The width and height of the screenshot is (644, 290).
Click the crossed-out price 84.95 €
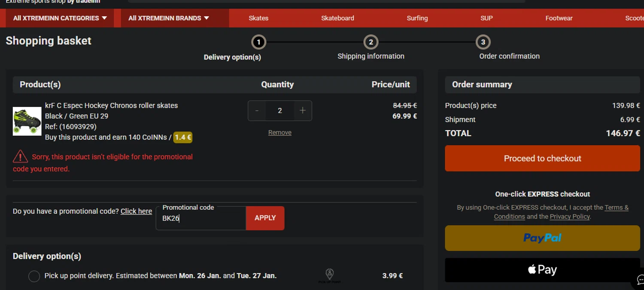click(x=405, y=105)
